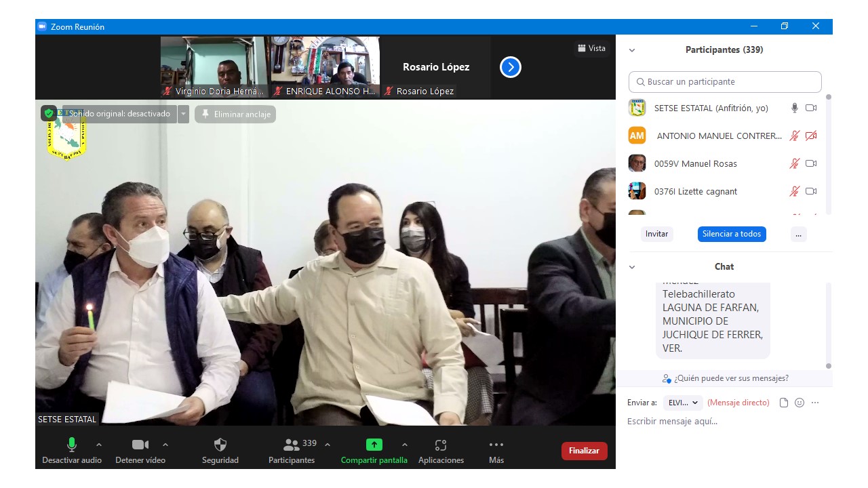Viewport: 868px width, 488px height.
Task: Click the SETSE ESTATAL camera icon
Action: [x=811, y=108]
